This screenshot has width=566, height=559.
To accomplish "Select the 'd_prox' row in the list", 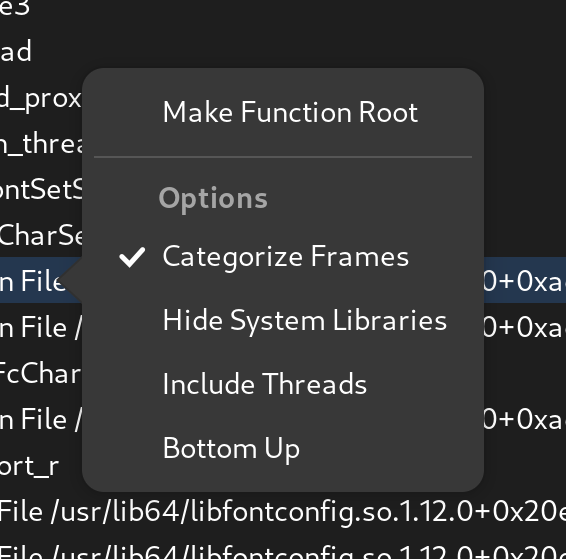I will pos(40,97).
